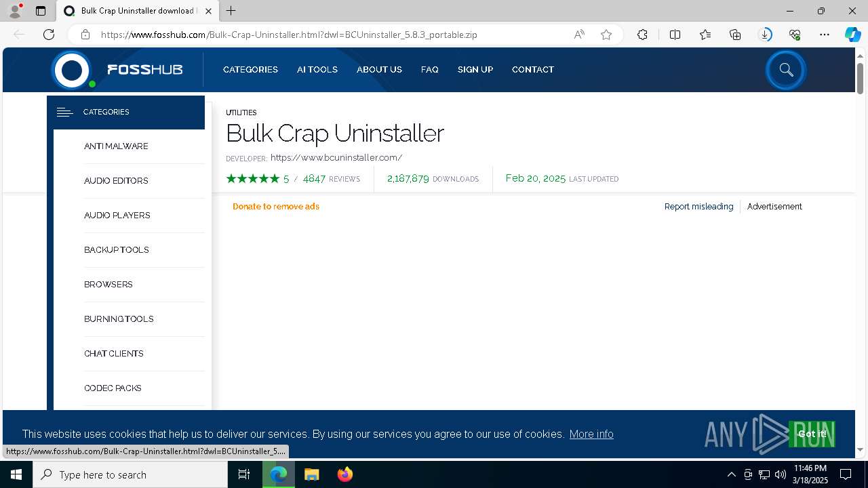This screenshot has height=488, width=868.
Task: Open the taskbar clock and date
Action: click(x=810, y=474)
